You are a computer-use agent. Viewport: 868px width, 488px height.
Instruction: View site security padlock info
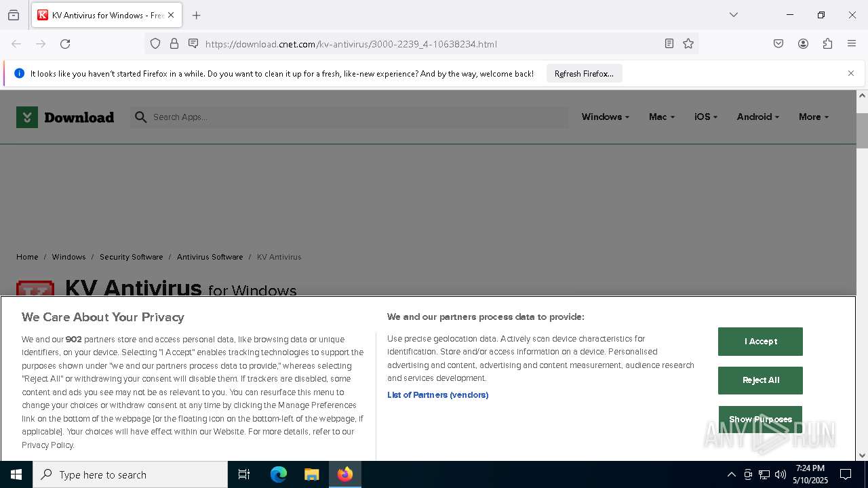click(174, 44)
